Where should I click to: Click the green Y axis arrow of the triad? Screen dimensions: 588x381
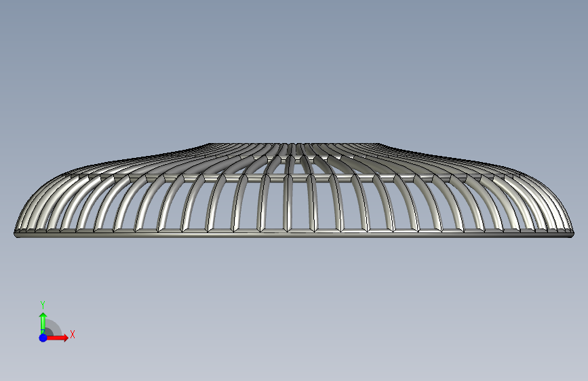click(x=43, y=323)
